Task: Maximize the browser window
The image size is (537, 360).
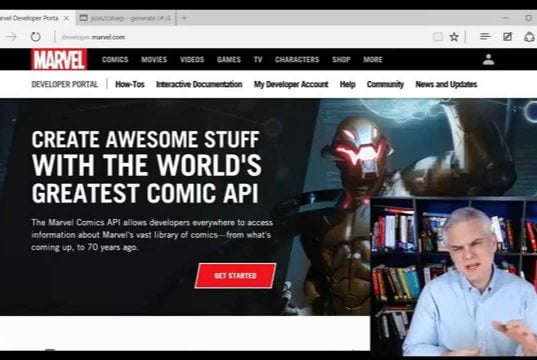Action: pyautogui.click(x=528, y=17)
